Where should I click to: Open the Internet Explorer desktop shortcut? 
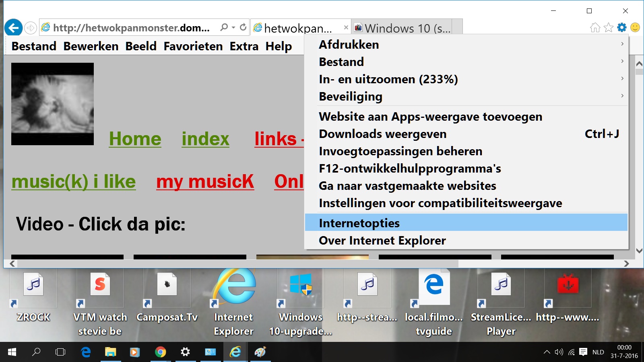coord(234,302)
